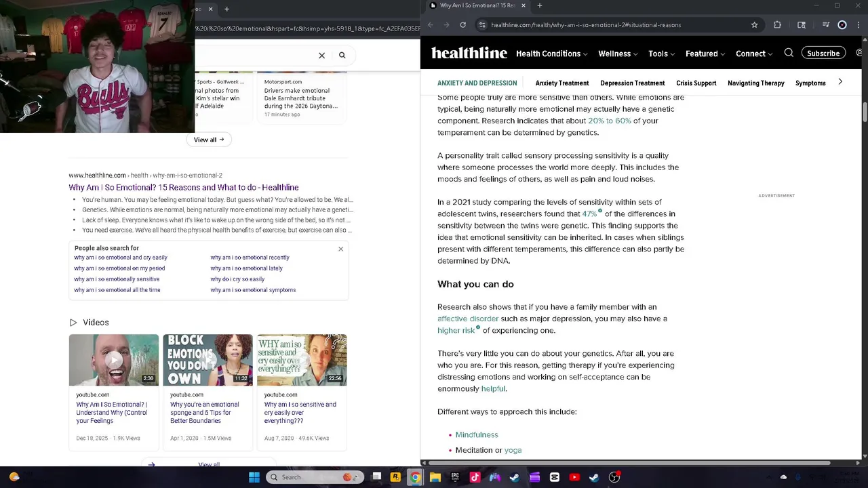Open the Anxiety and Depression section link

[x=477, y=83]
